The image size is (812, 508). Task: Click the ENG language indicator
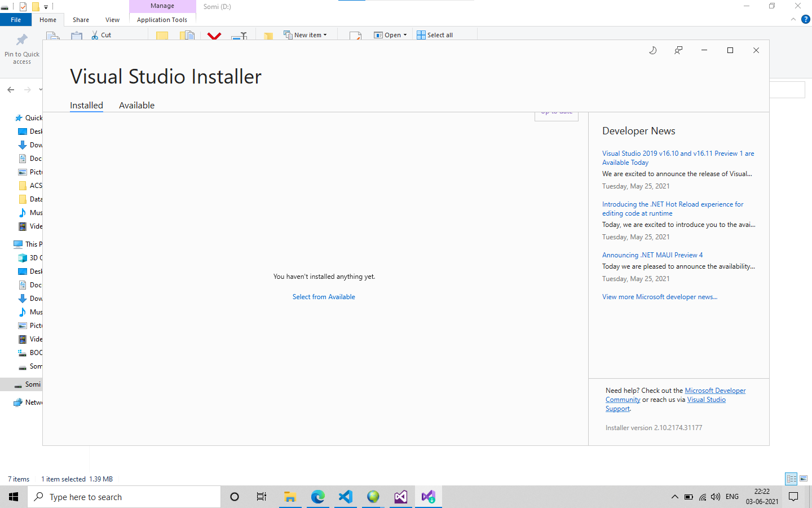732,497
